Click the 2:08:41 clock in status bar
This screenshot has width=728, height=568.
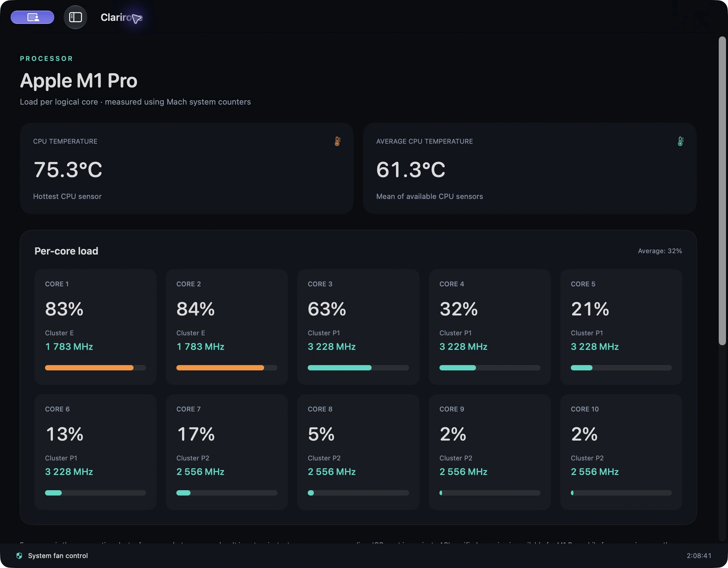(699, 556)
